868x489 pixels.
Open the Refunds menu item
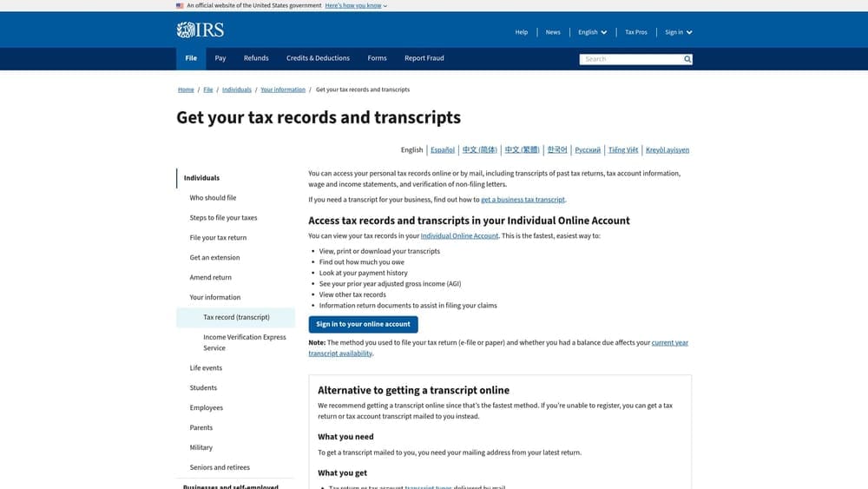click(256, 58)
